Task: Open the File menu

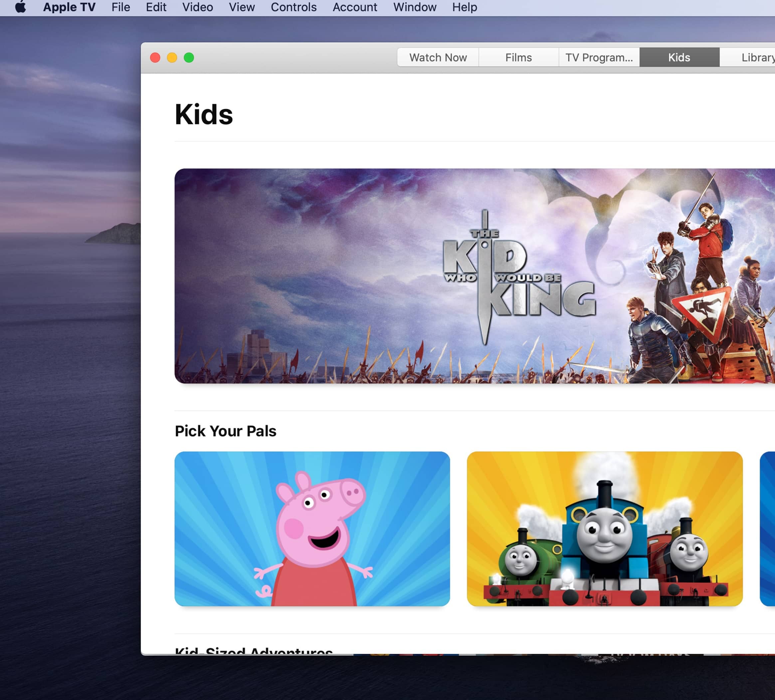Action: [x=121, y=7]
